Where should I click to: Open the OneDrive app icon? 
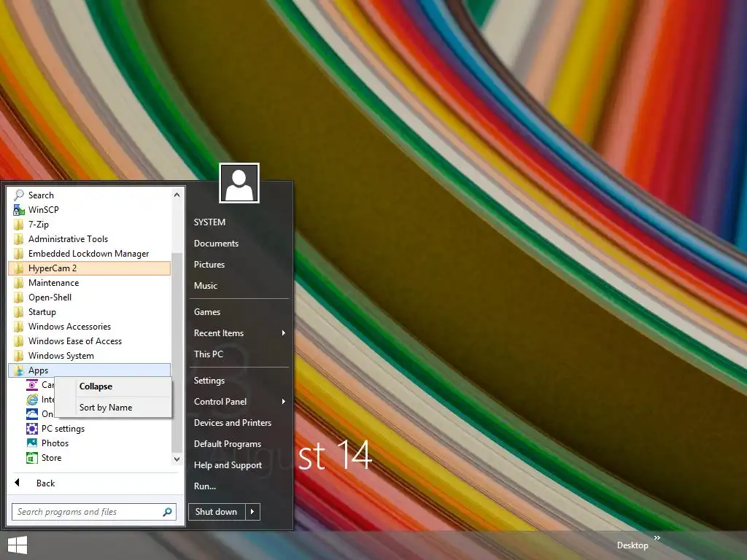point(32,414)
